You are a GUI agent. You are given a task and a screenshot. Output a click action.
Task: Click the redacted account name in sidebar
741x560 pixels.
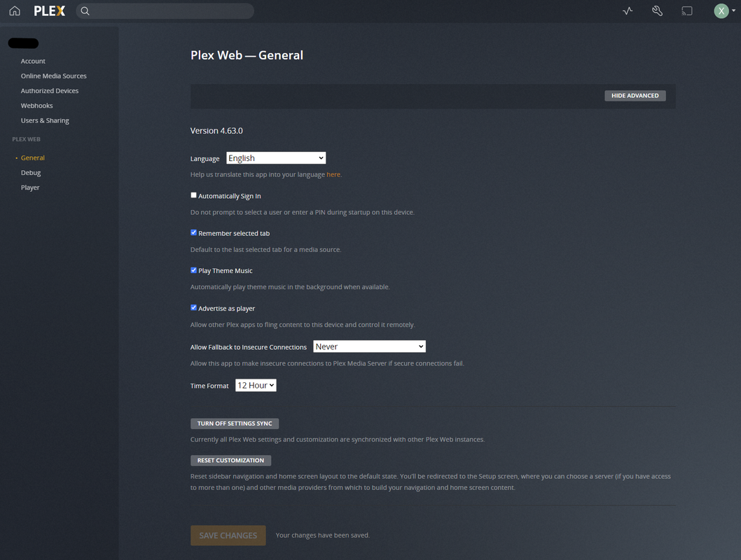click(23, 43)
